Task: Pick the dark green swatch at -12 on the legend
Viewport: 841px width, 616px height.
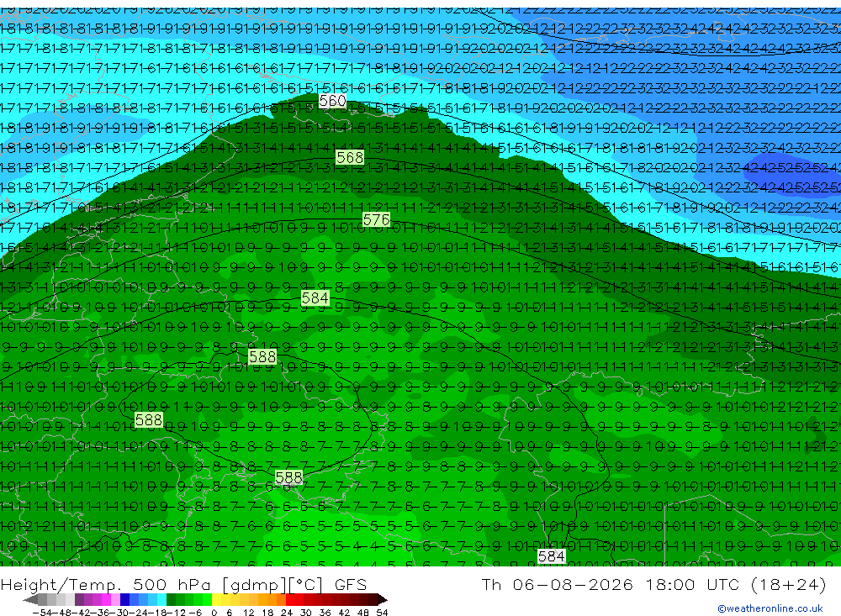Action: (x=171, y=600)
